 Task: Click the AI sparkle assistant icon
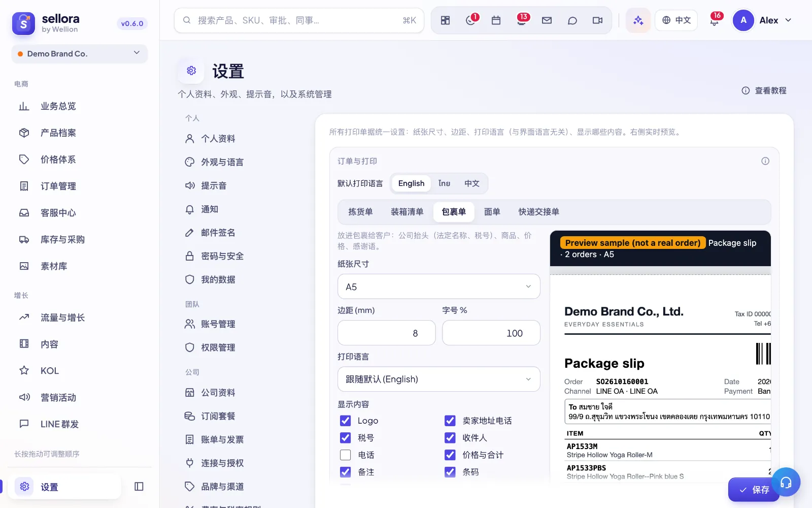[x=638, y=20]
